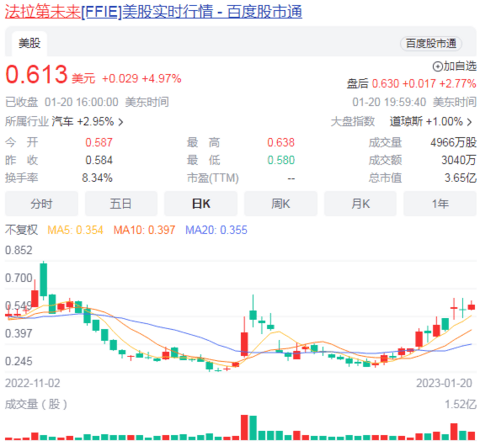Click the 换手率 value 8.34%

pyautogui.click(x=97, y=178)
